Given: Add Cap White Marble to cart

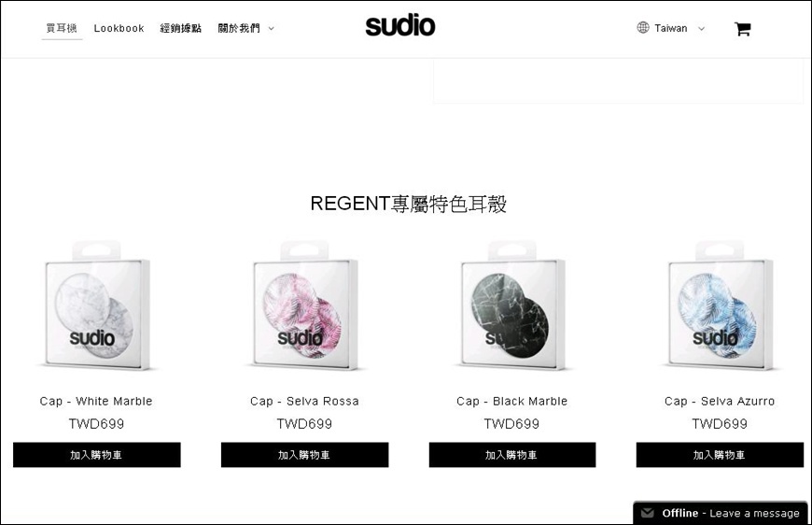Looking at the screenshot, I should click(97, 455).
